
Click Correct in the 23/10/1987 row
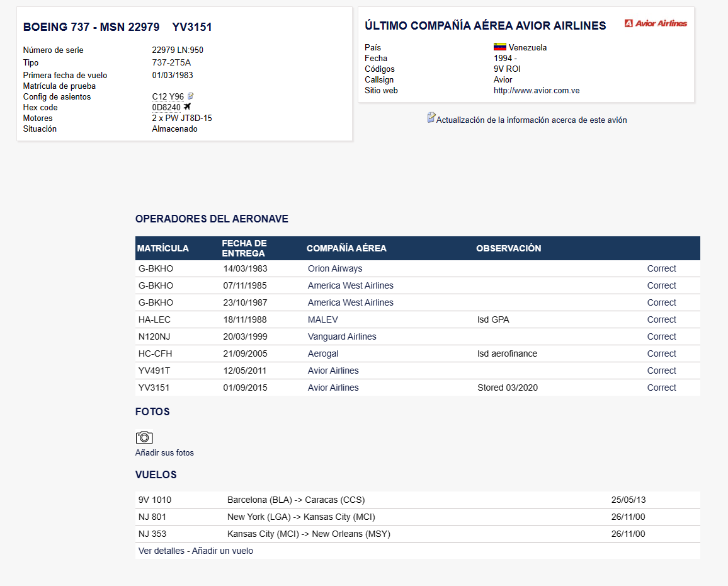662,302
